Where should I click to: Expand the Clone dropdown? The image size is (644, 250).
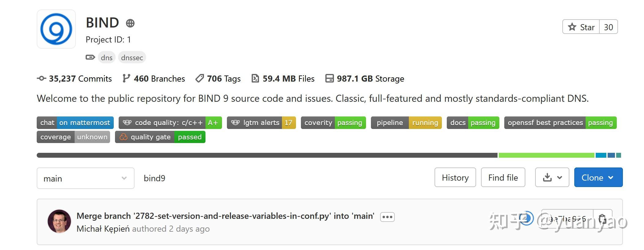598,177
